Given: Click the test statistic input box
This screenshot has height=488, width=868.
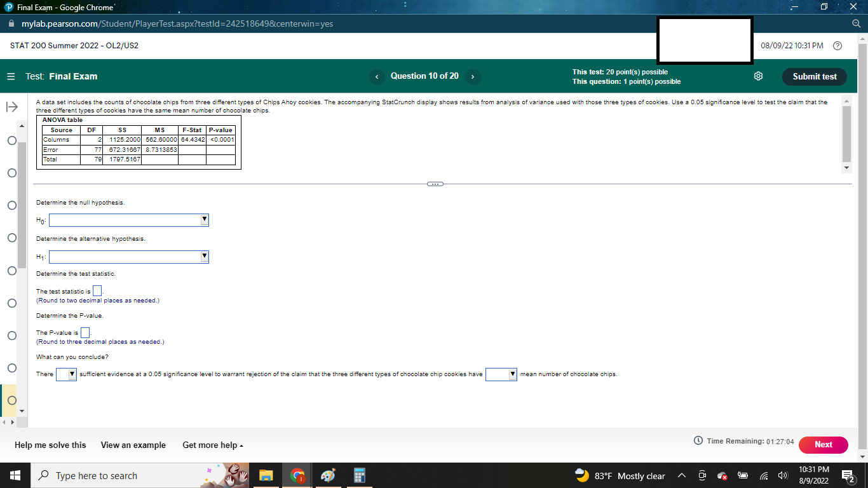Looking at the screenshot, I should click(x=97, y=290).
